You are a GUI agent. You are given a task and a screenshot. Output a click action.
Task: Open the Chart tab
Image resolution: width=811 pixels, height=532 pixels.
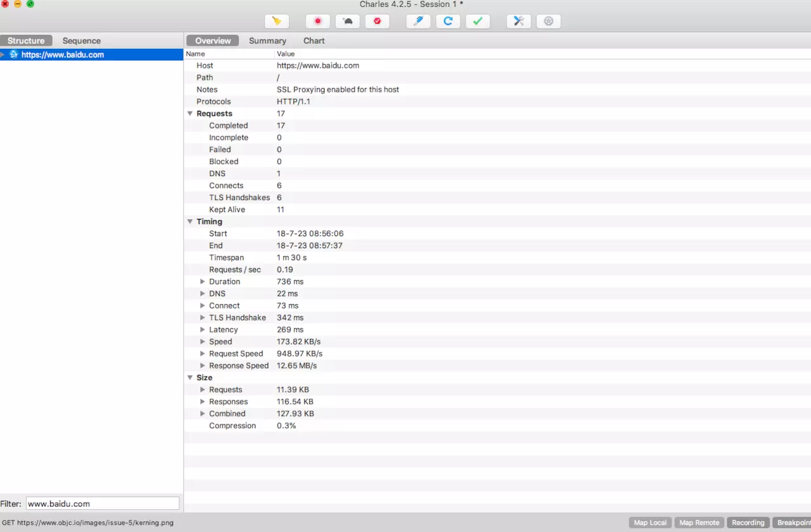pyautogui.click(x=314, y=41)
